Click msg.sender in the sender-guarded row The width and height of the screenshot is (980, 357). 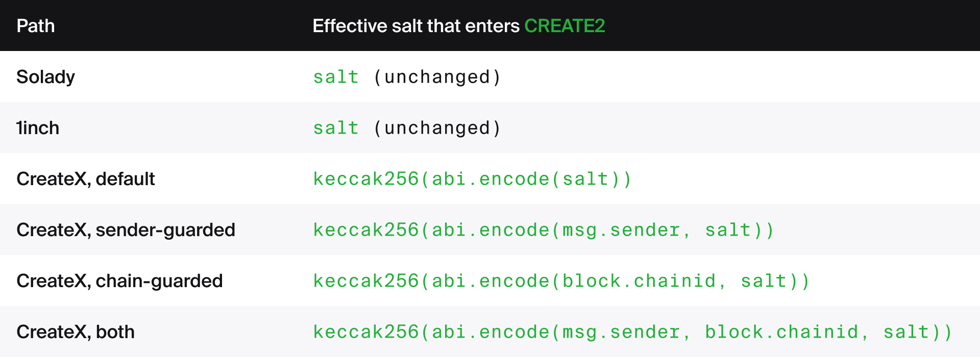[x=621, y=230]
